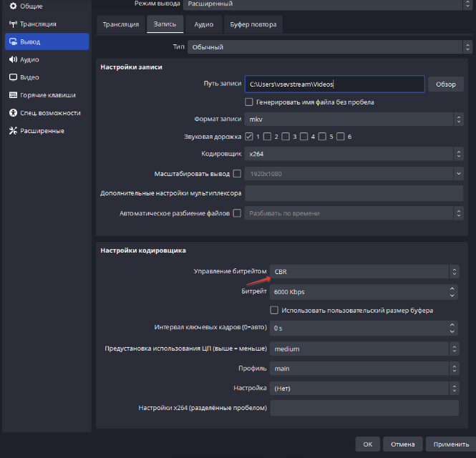Open the Кодировщик dropdown showing x264

[354, 154]
